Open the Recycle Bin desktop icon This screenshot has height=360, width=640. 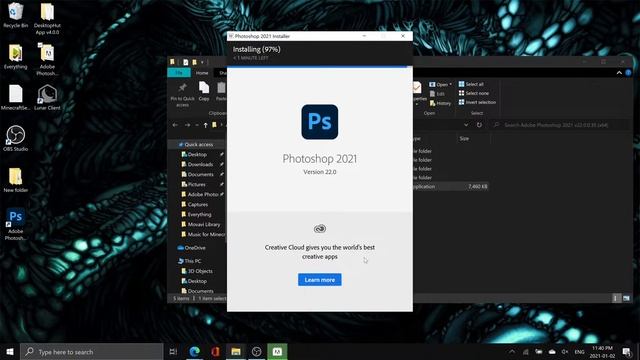pyautogui.click(x=16, y=16)
